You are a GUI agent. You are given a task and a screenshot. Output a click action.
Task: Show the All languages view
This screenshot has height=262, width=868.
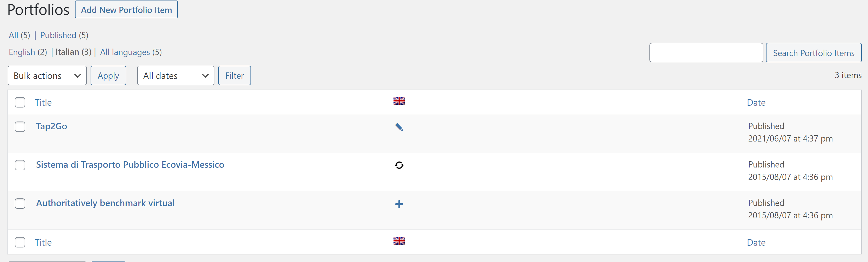[x=125, y=52]
